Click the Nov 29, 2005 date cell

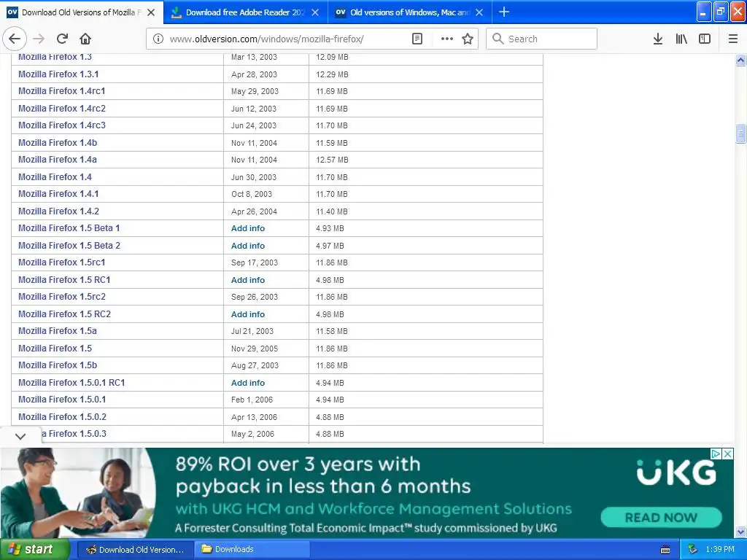tap(255, 349)
